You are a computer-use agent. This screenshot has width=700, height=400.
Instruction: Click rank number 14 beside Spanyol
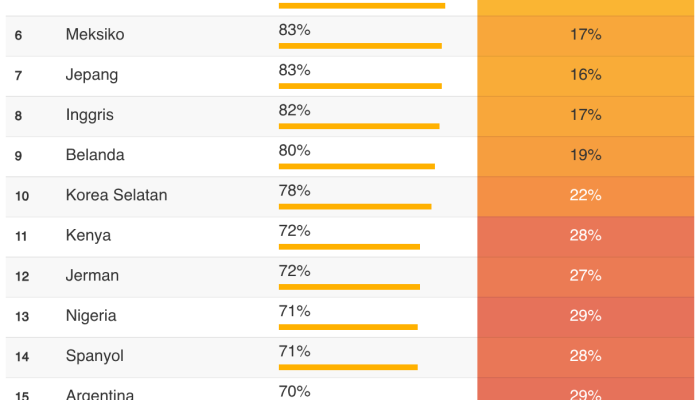[22, 356]
